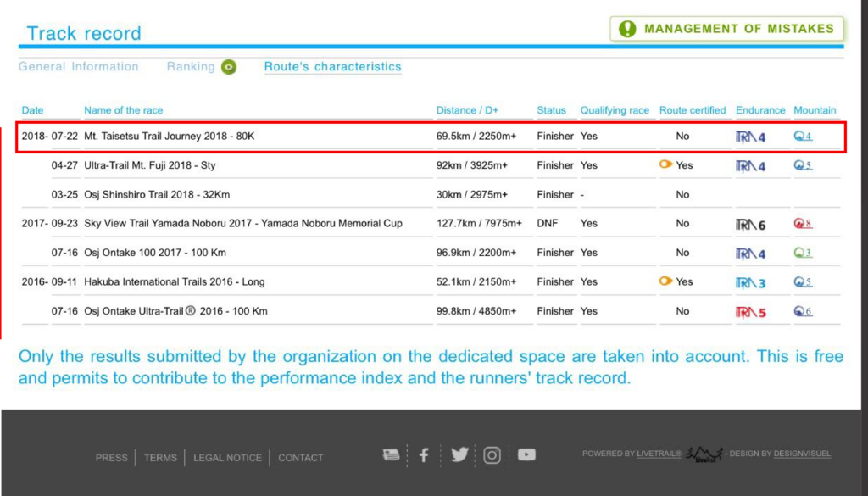Switch to General Information tab
Viewport: 868px width, 496px height.
pos(79,66)
